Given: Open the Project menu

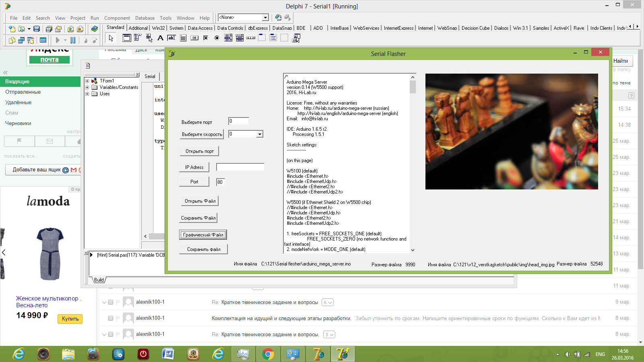Looking at the screenshot, I should [x=78, y=18].
